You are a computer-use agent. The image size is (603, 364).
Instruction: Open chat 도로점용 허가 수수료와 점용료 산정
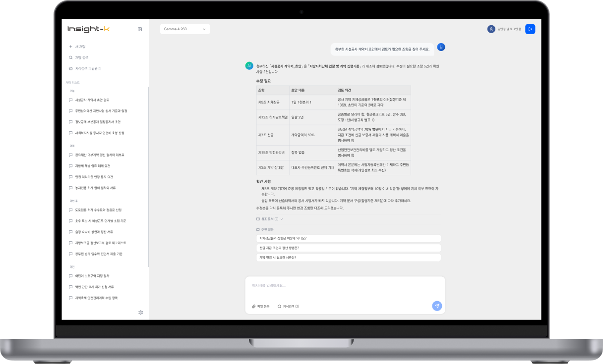pos(98,210)
